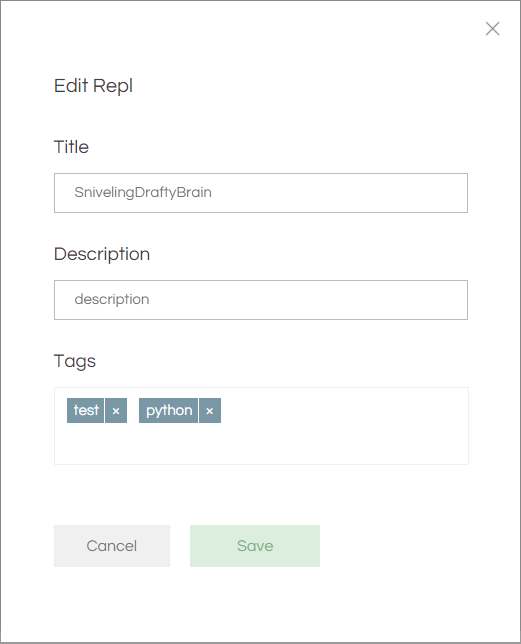This screenshot has width=521, height=644.
Task: Remove the test tag
Action: (116, 410)
